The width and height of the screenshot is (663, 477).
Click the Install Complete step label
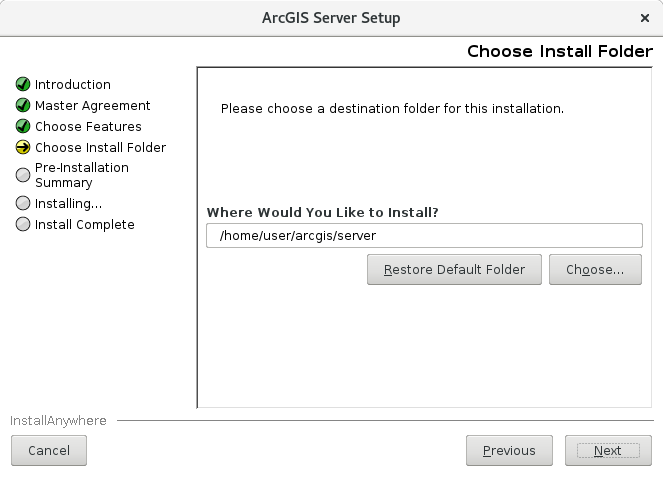pyautogui.click(x=85, y=225)
